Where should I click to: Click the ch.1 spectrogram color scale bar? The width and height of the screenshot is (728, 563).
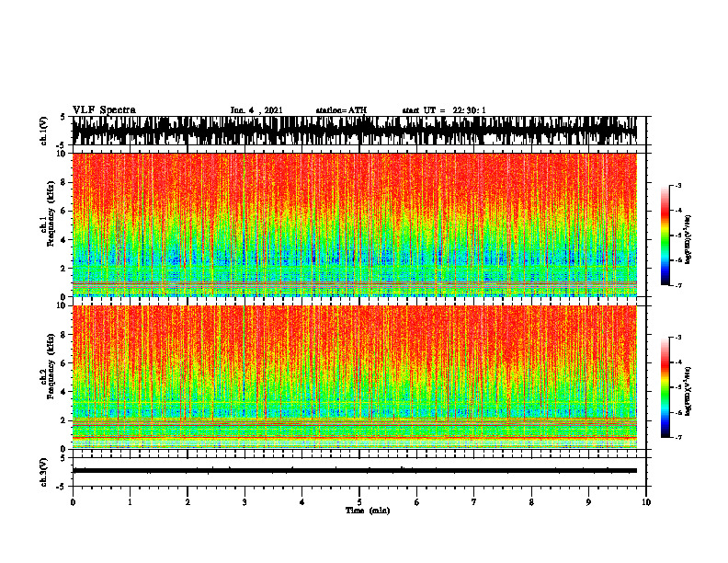(665, 235)
